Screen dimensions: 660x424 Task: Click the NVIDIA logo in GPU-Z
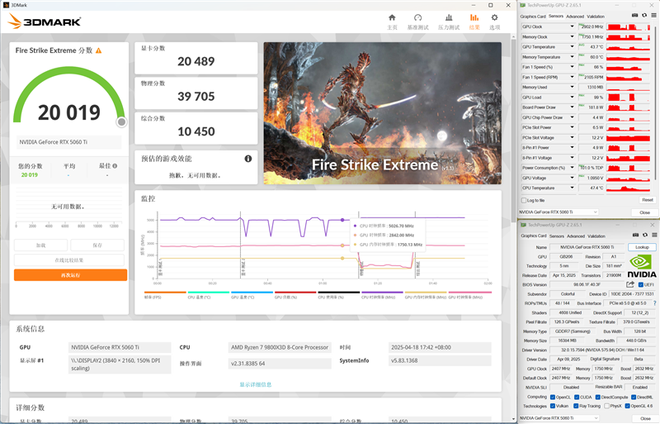click(641, 267)
